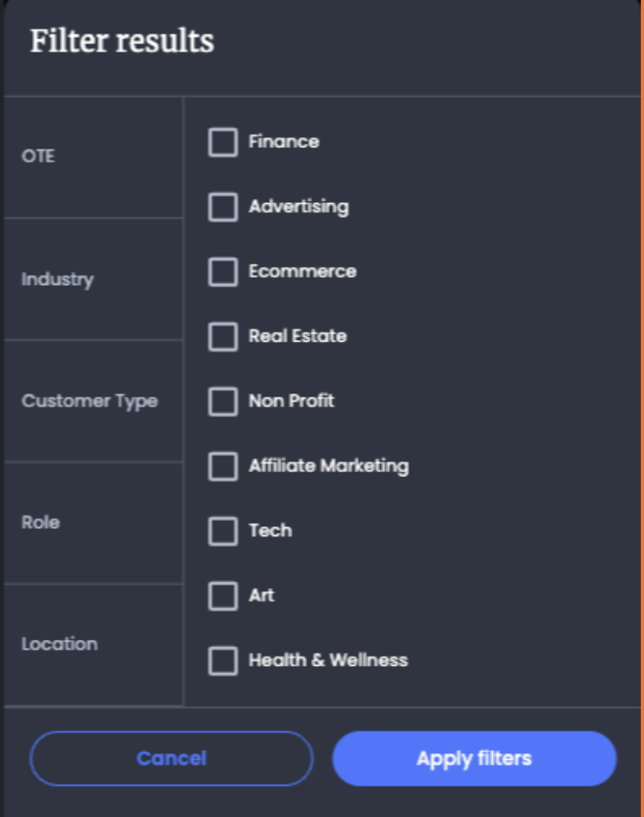The image size is (644, 817).
Task: Go to the Location filter tab
Action: pos(93,645)
